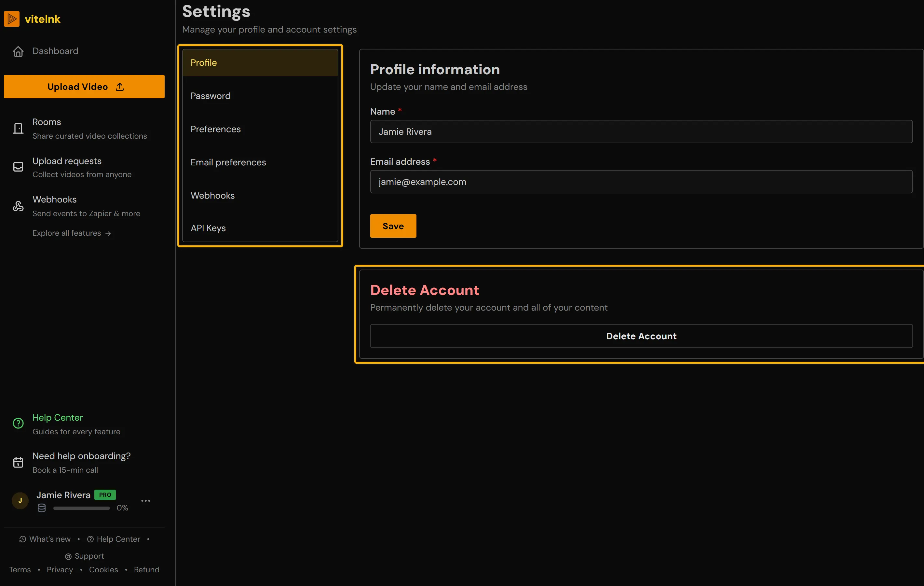924x586 pixels.
Task: Click the PRO badge
Action: [105, 495]
